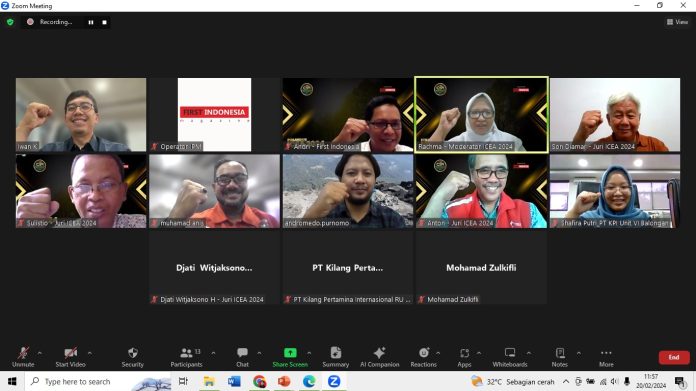Open the Reactions picker
Viewport: 696px width, 391px height.
pos(423,357)
